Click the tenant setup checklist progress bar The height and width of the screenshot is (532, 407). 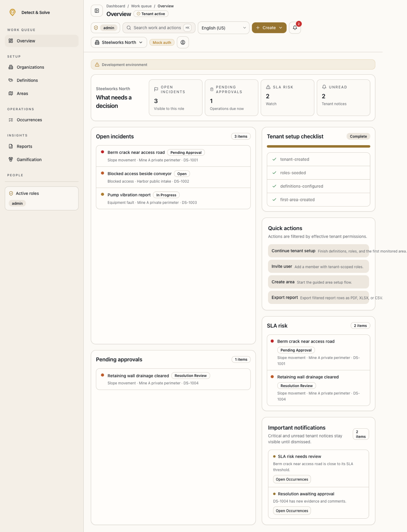point(318,146)
